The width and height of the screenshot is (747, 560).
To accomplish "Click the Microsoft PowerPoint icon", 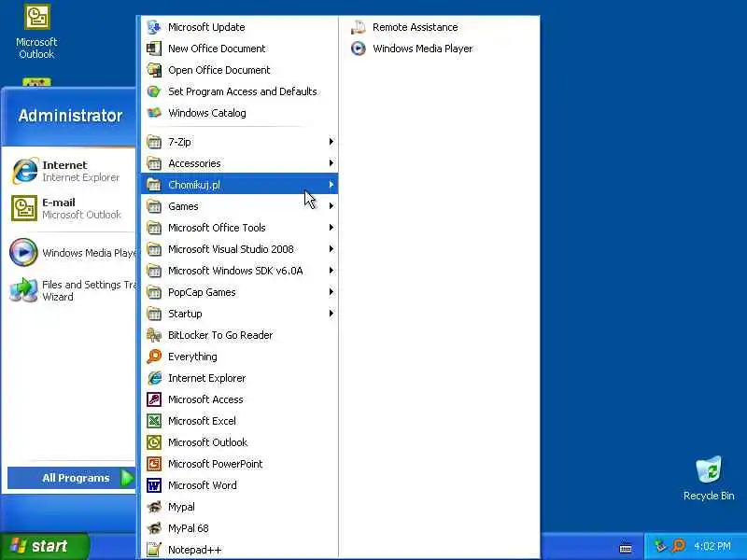I will (154, 464).
